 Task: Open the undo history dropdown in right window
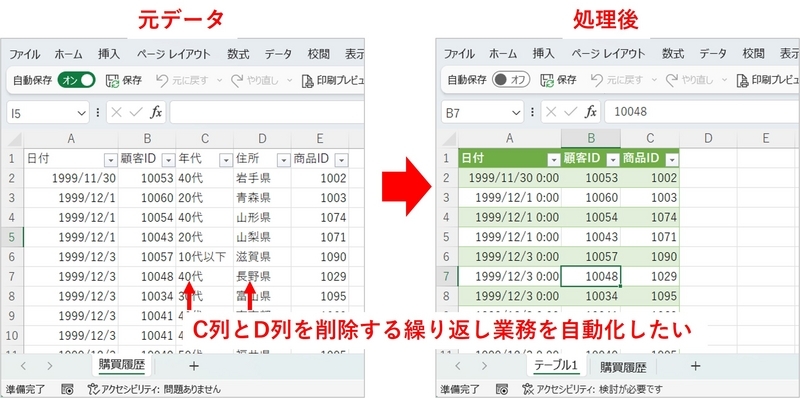pyautogui.click(x=655, y=80)
